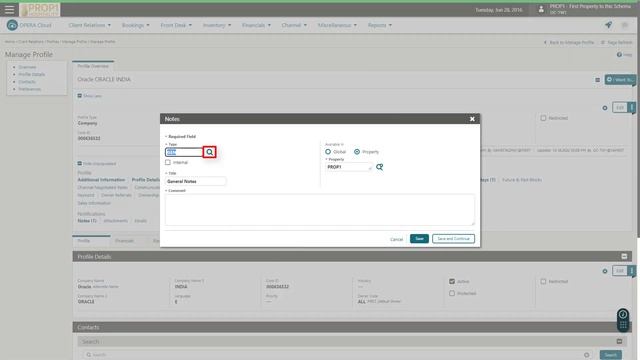Go to Contacts in the sidebar
This screenshot has height=360, width=640.
(27, 82)
